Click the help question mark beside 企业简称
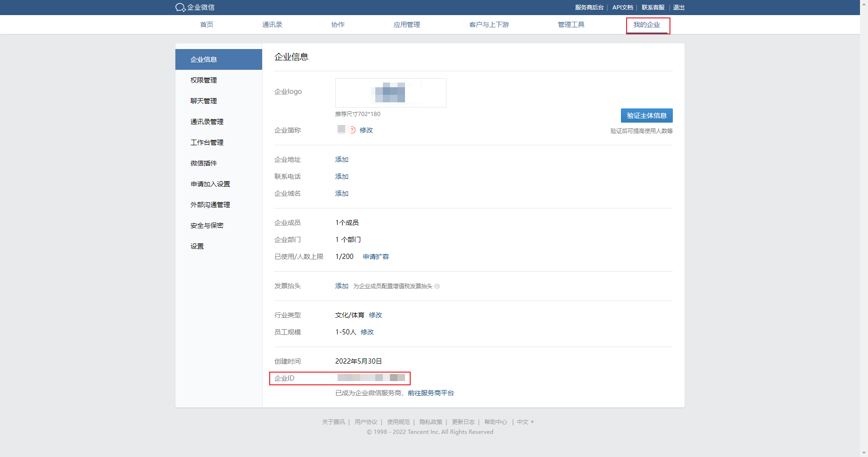 click(x=353, y=130)
